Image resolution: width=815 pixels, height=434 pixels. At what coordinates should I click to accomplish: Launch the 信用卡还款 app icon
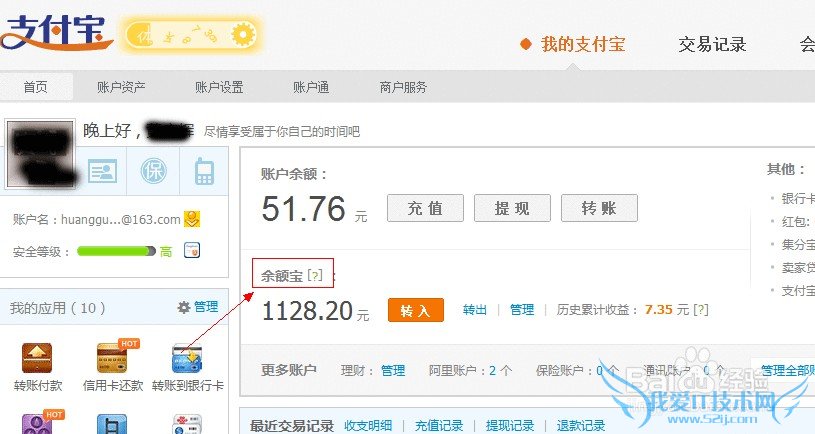[113, 358]
